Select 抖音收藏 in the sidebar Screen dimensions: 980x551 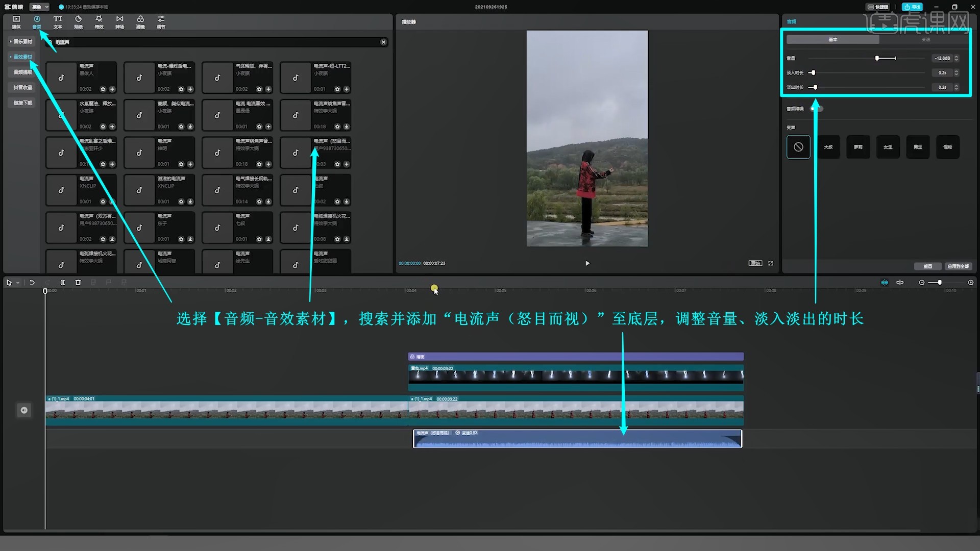pos(23,87)
